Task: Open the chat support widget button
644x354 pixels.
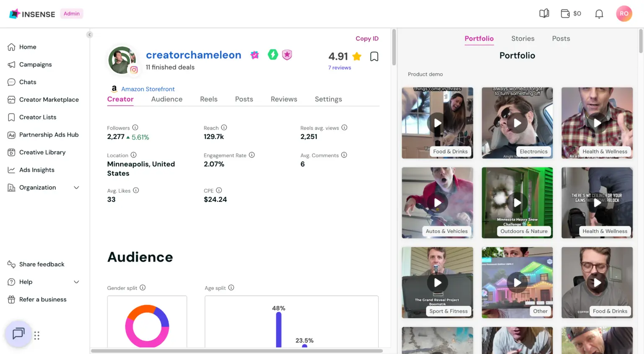Action: click(18, 334)
